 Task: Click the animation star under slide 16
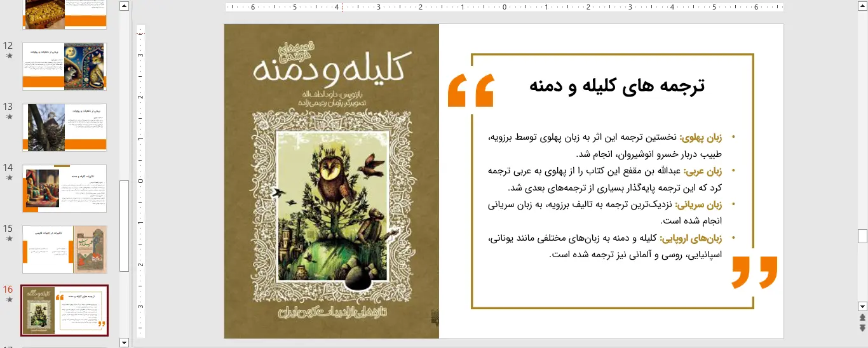tap(9, 299)
